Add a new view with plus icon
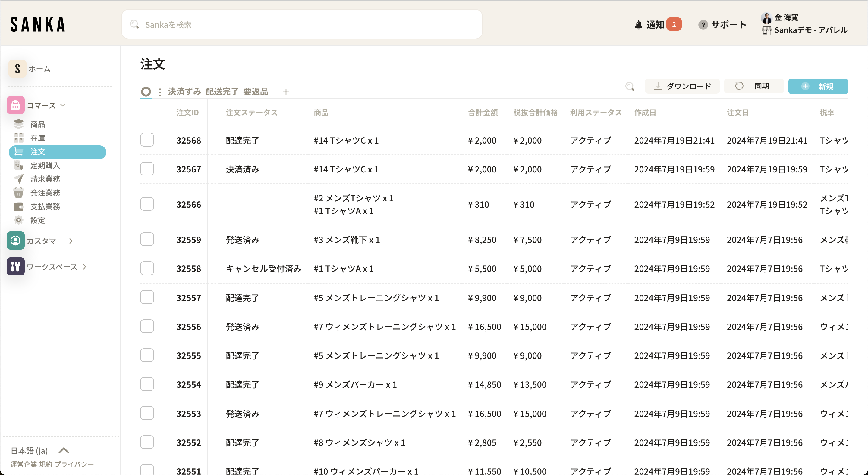 pos(286,92)
